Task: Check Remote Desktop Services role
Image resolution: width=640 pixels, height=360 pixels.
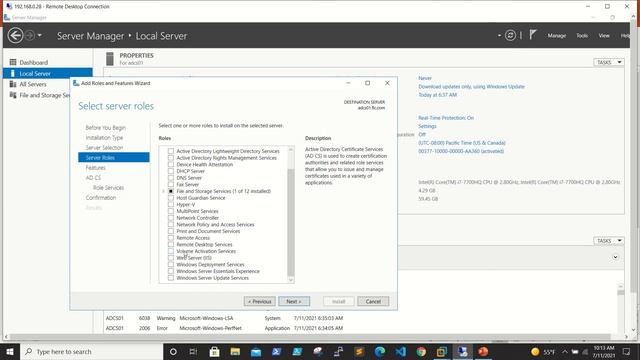Action: 171,244
